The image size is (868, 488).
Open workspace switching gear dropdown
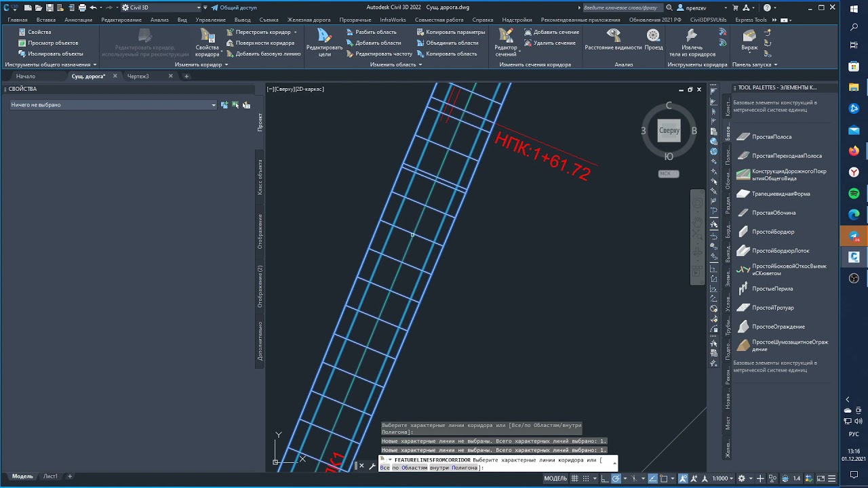click(x=744, y=478)
